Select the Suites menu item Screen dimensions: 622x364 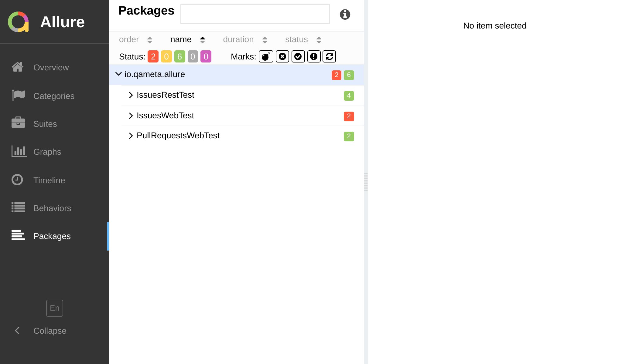click(45, 123)
